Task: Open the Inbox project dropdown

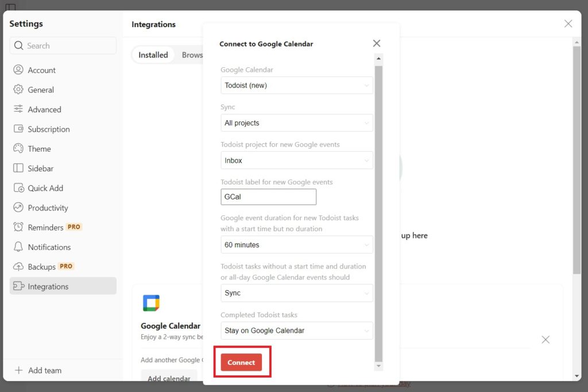Action: point(297,161)
